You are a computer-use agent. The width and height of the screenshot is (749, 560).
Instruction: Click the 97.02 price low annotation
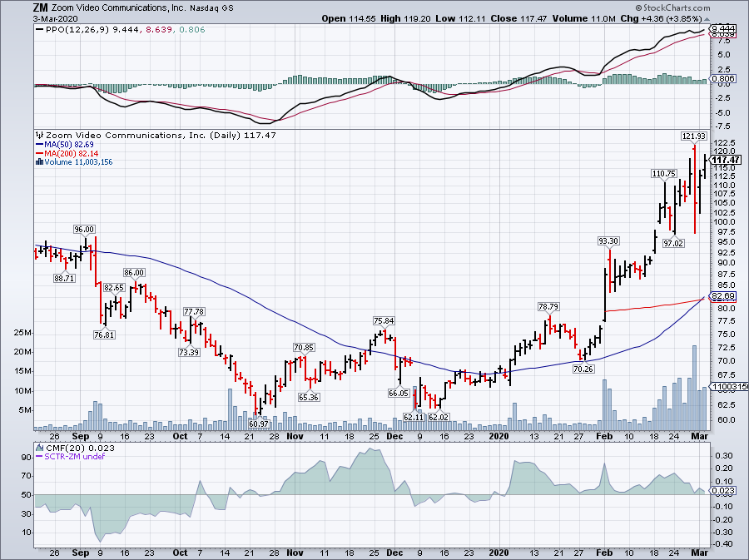coord(673,244)
